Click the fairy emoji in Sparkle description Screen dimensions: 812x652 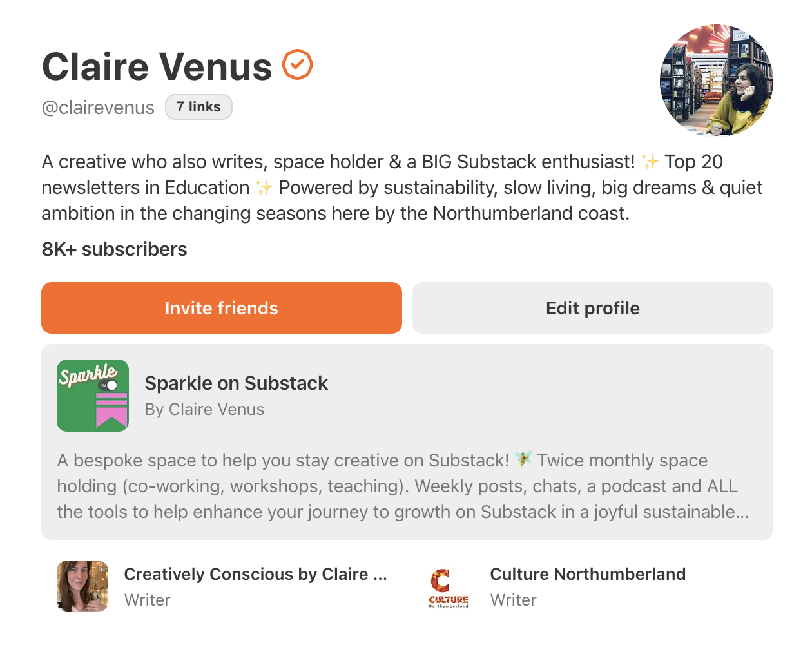coord(523,460)
